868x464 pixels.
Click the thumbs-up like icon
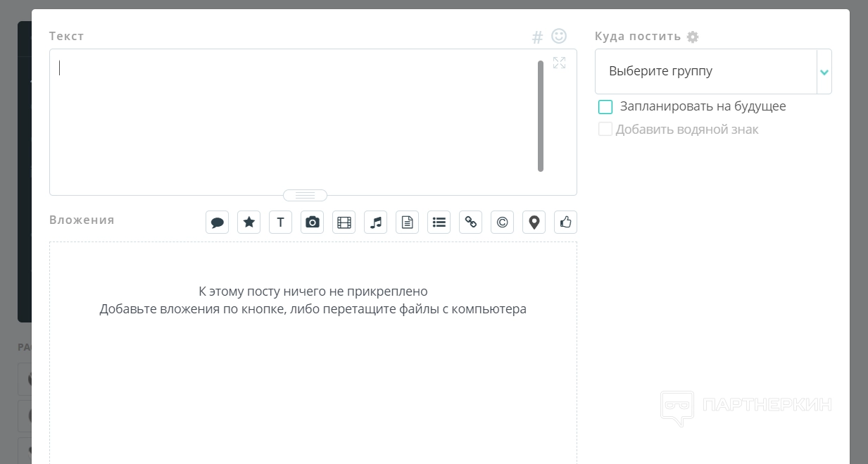point(566,222)
